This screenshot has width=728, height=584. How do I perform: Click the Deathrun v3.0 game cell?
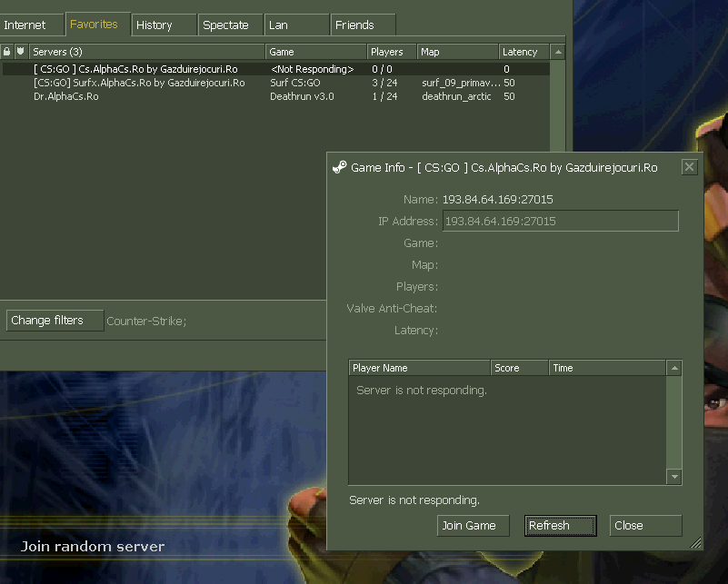(x=302, y=96)
